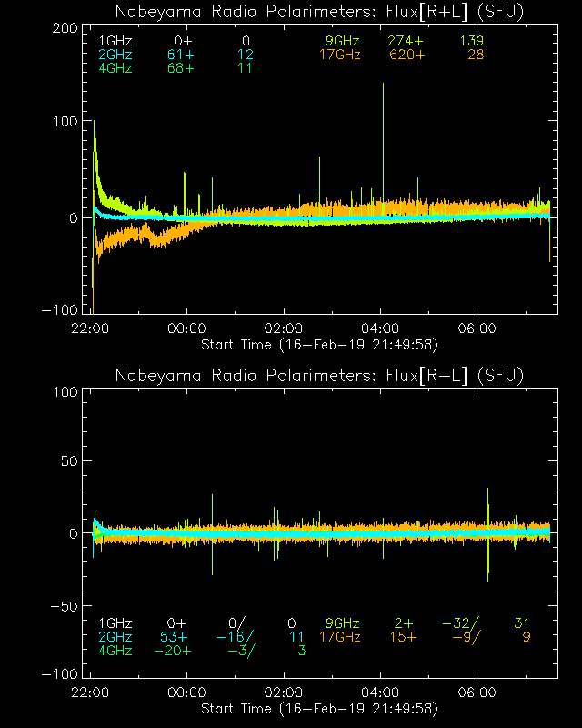Click the 53+ value for 2GHz
This screenshot has height=728, width=582.
(x=175, y=637)
